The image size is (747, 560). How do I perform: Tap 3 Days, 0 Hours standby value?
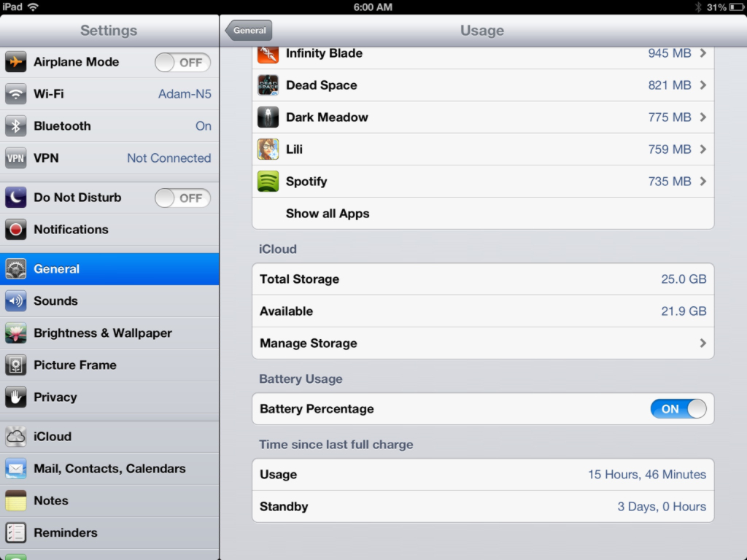(x=662, y=506)
